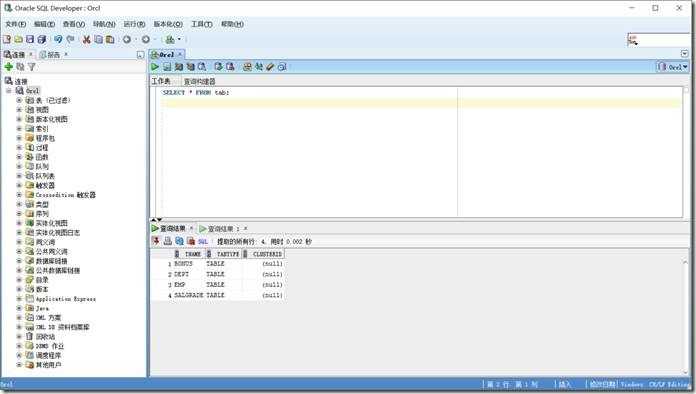Click the Run Script icon in the worksheet toolbar
Viewport: 696px width, 394px height.
coord(167,67)
